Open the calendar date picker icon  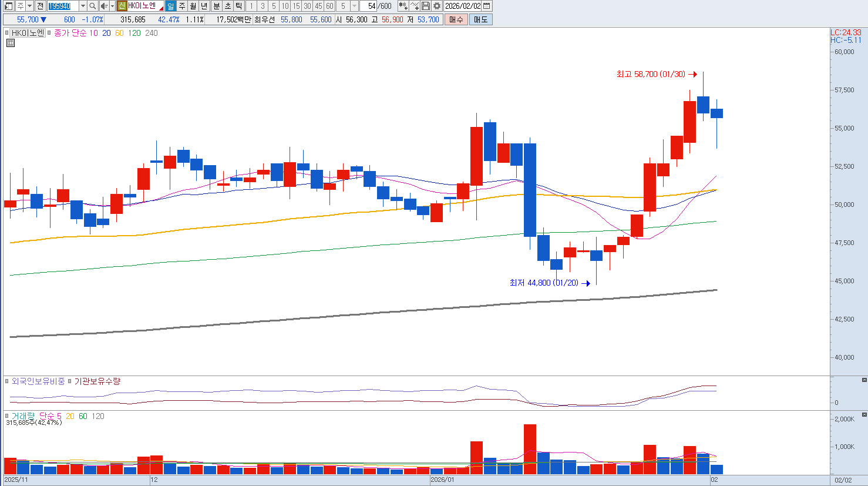(486, 6)
